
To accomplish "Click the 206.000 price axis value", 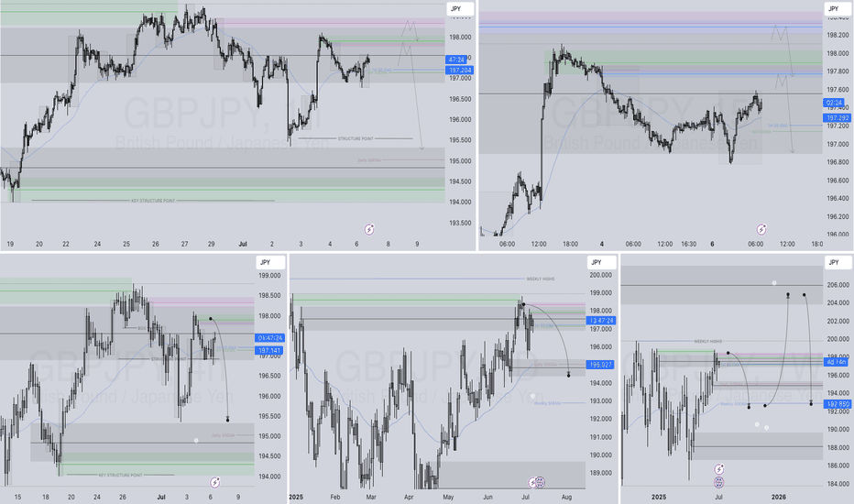I will click(838, 285).
